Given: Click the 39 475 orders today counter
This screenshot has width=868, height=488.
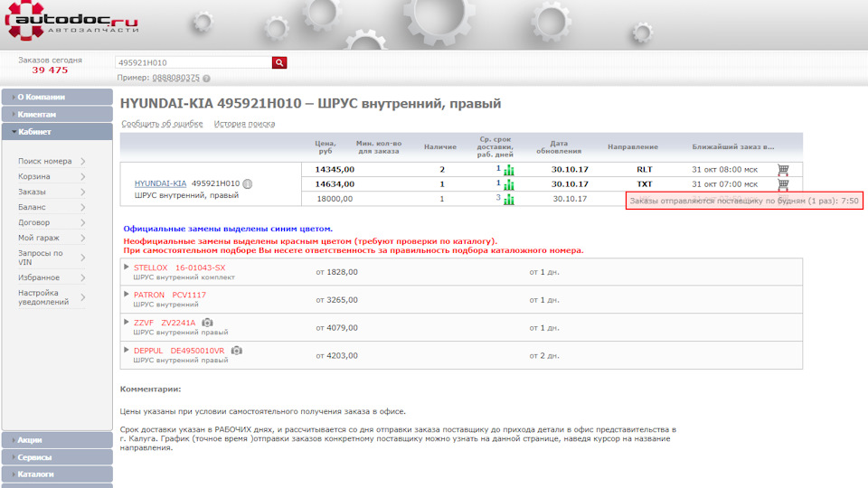Looking at the screenshot, I should 50,70.
